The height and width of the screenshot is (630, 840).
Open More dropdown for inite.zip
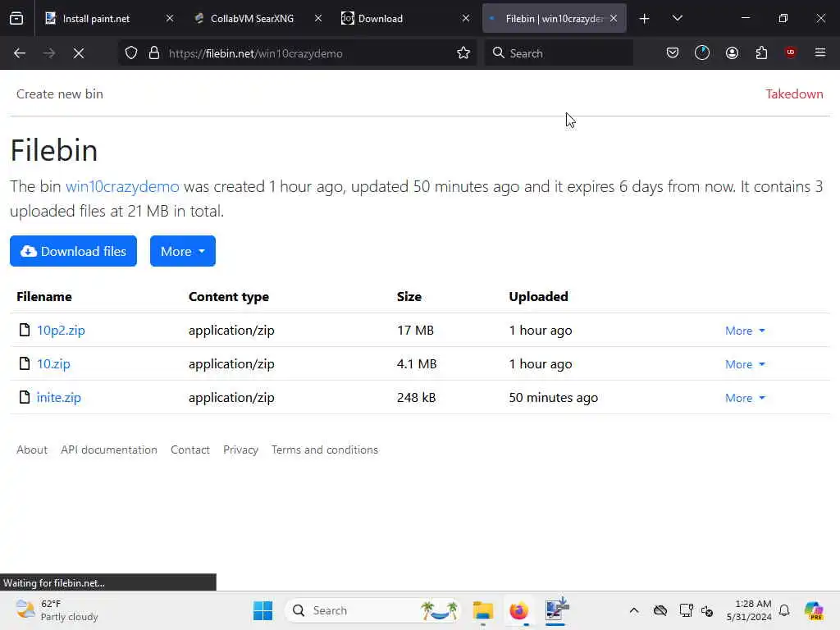[745, 398]
